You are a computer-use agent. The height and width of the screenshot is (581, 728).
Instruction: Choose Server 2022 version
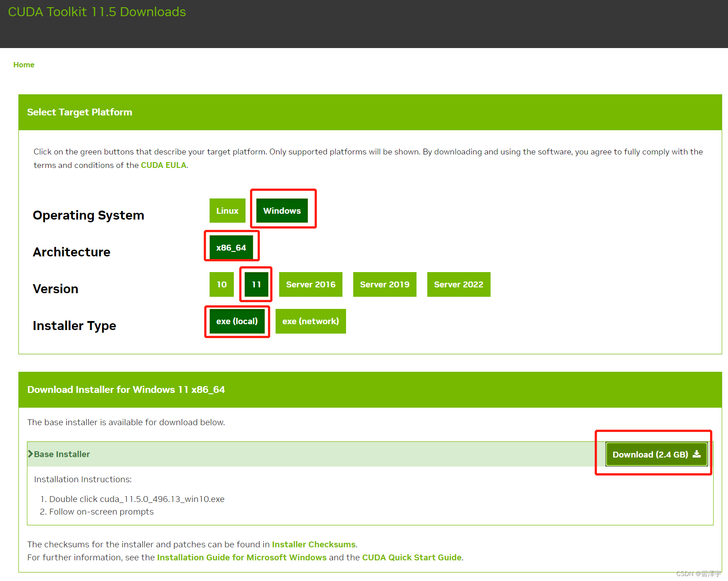pos(459,284)
